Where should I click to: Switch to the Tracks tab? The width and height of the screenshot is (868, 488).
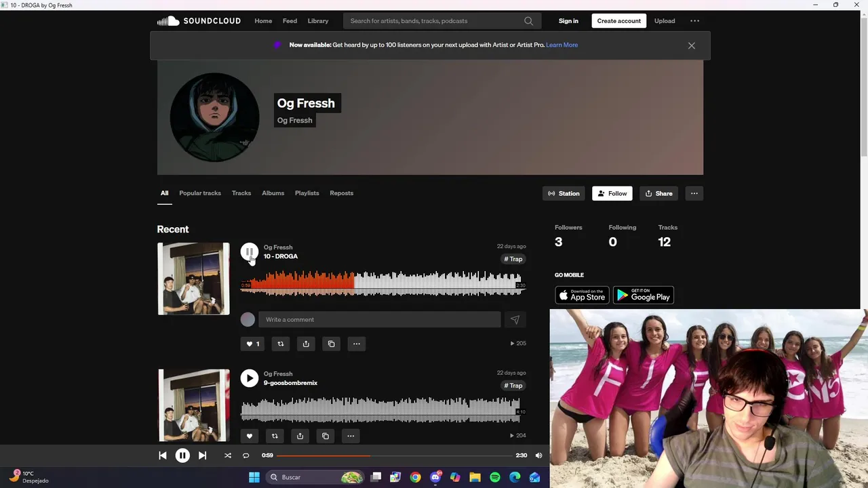click(x=241, y=193)
